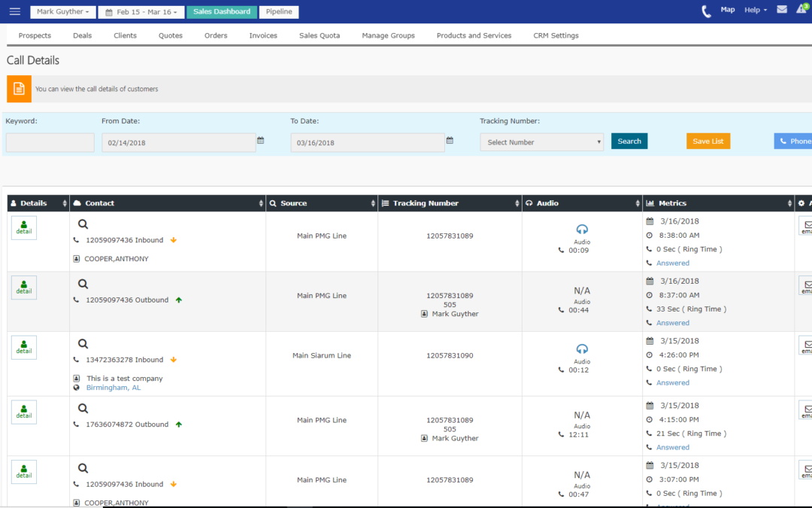Image resolution: width=812 pixels, height=508 pixels.
Task: Open the Prospects menu item
Action: (35, 35)
